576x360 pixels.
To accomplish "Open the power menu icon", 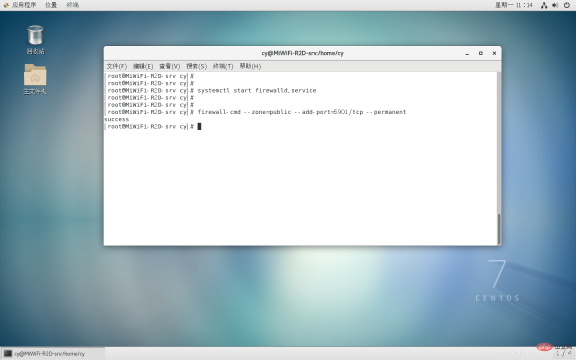I will click(567, 5).
